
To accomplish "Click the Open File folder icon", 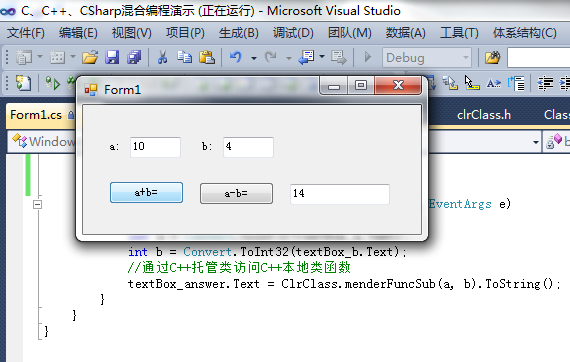I will coord(90,57).
